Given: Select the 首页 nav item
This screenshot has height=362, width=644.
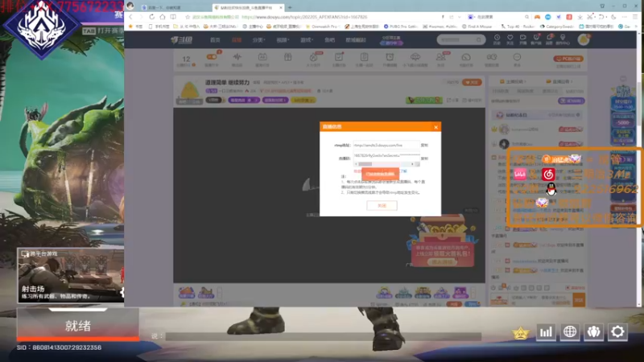Looking at the screenshot, I should (x=215, y=39).
